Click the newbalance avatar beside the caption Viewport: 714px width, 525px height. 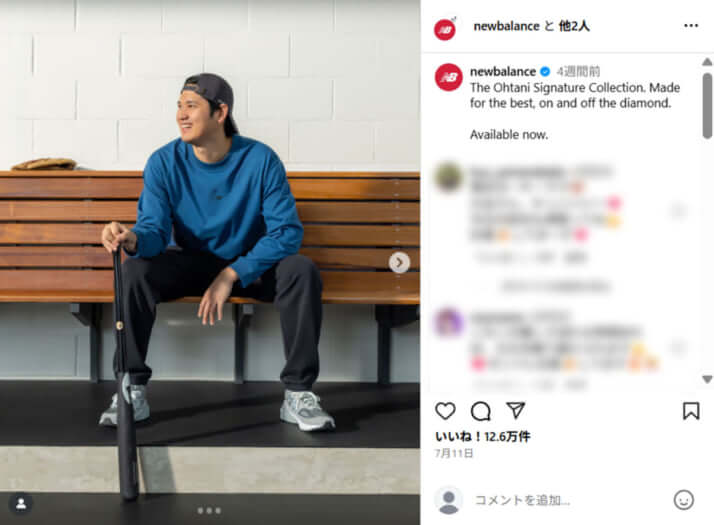click(449, 77)
